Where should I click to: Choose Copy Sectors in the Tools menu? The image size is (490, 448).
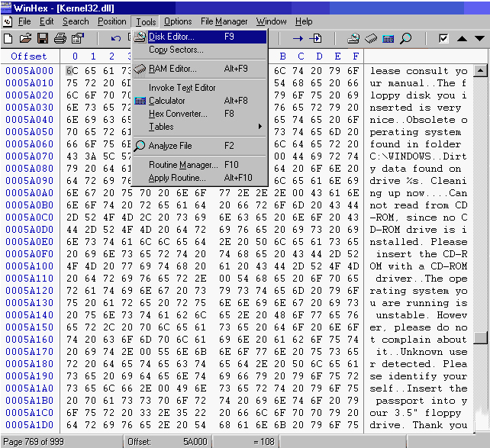(176, 50)
